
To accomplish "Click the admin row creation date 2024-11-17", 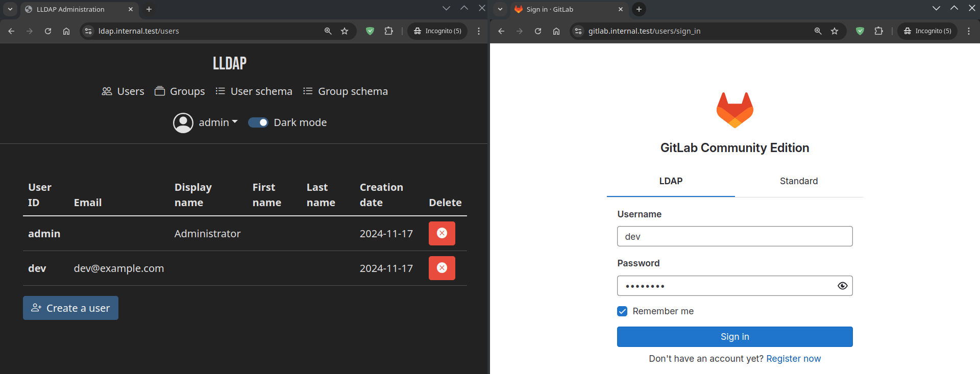I will pyautogui.click(x=386, y=234).
